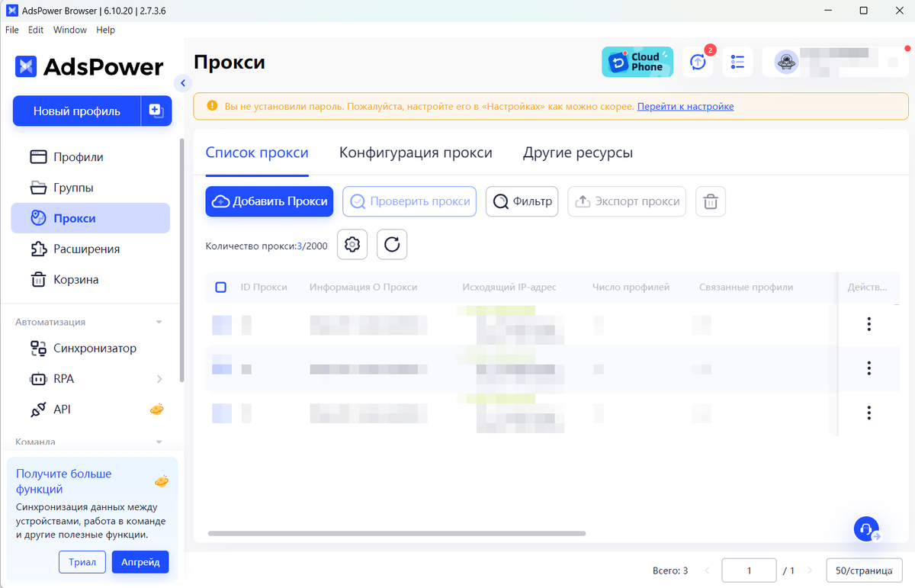This screenshot has width=915, height=588.
Task: Click the Информация О Прокси column header
Action: tap(364, 288)
